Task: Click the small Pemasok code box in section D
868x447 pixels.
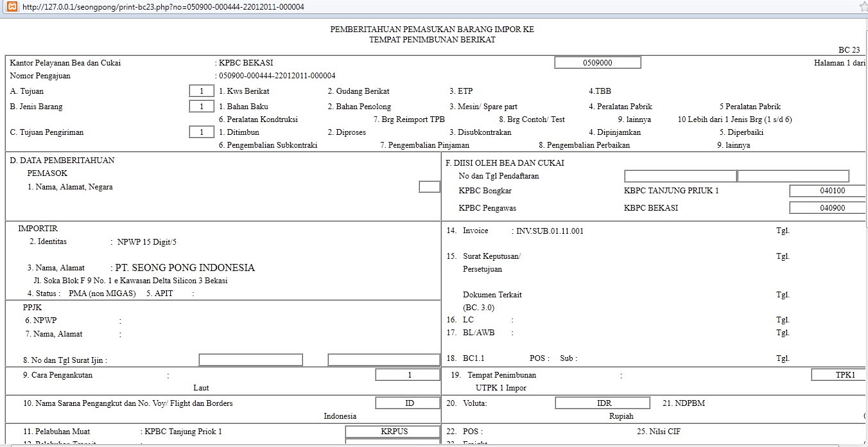Action: pyautogui.click(x=428, y=186)
